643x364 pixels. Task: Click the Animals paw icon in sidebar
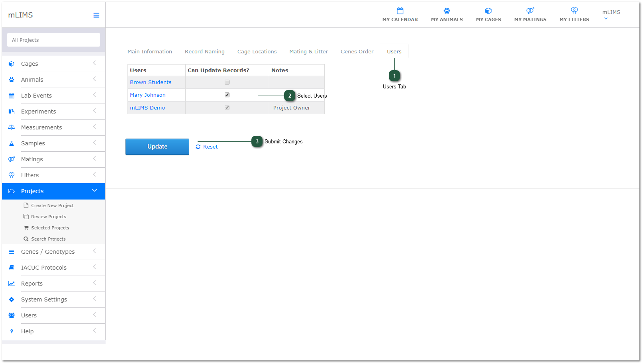point(12,80)
